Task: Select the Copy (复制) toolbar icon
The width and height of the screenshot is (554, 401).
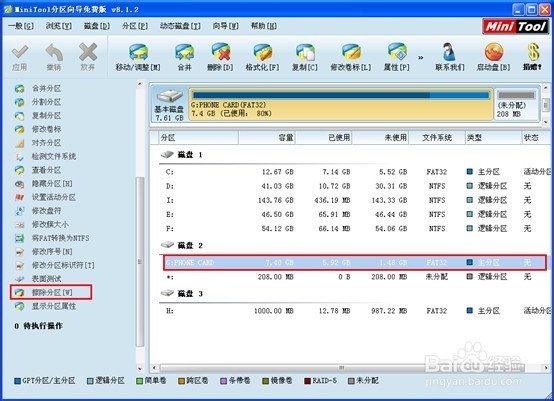Action: click(305, 53)
